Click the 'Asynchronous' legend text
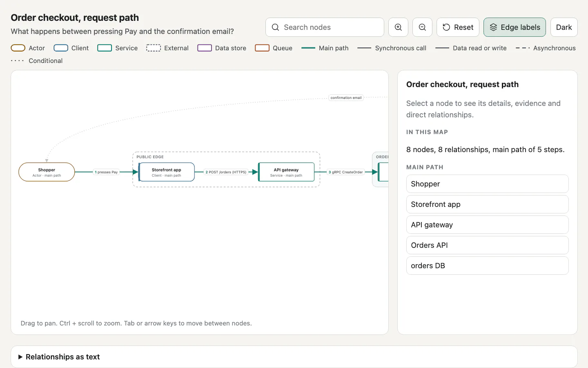The width and height of the screenshot is (588, 368). click(x=555, y=48)
